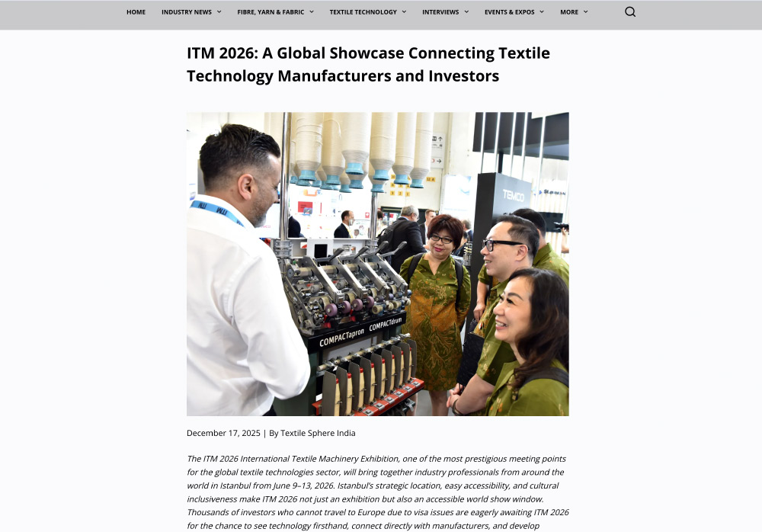This screenshot has width=762, height=532.
Task: Click the TEMCO sign in the photo
Action: click(513, 195)
